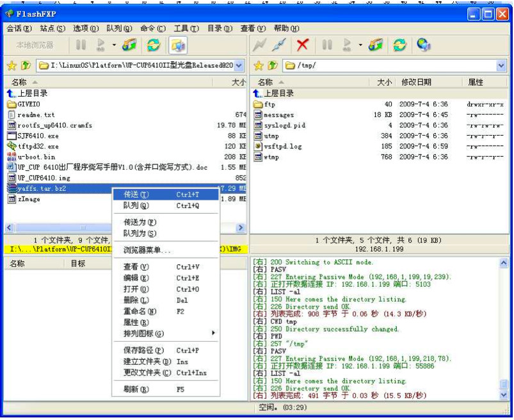The height and width of the screenshot is (420, 514).
Task: Click the remote pane favorites star
Action: (259, 65)
